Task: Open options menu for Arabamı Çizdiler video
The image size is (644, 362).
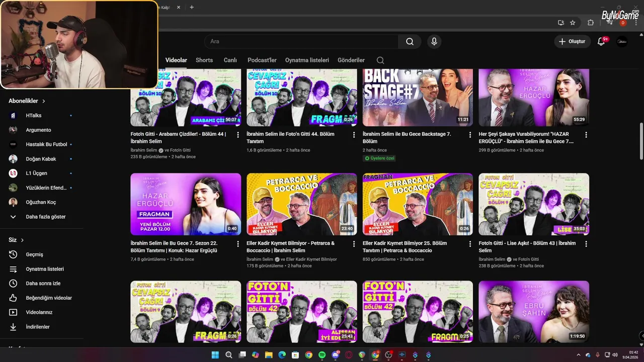Action: [x=238, y=135]
